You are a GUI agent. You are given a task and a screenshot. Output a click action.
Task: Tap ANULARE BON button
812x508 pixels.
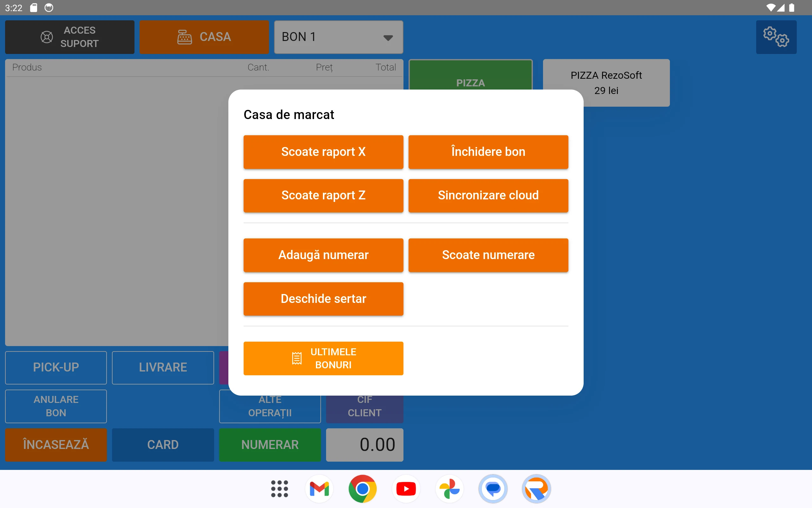point(56,406)
